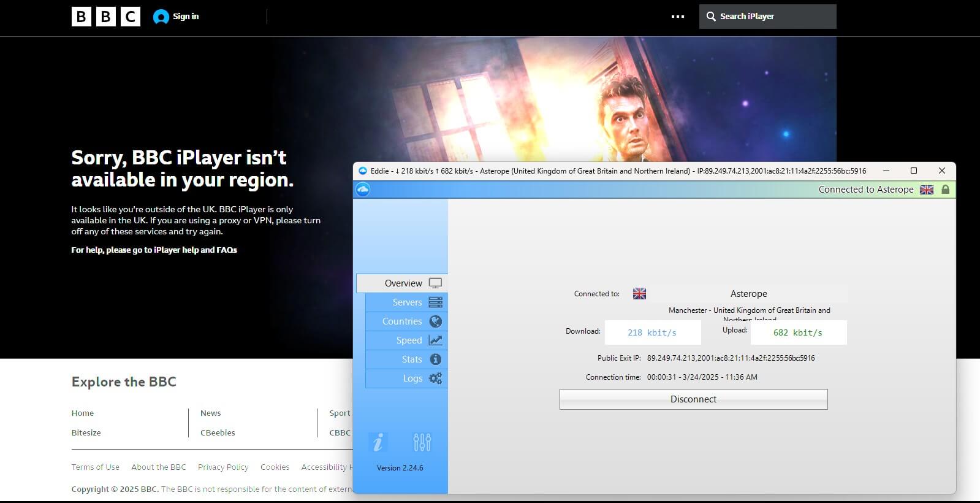The height and width of the screenshot is (503, 980).
Task: Open Home link in Explore the BBC
Action: point(83,413)
